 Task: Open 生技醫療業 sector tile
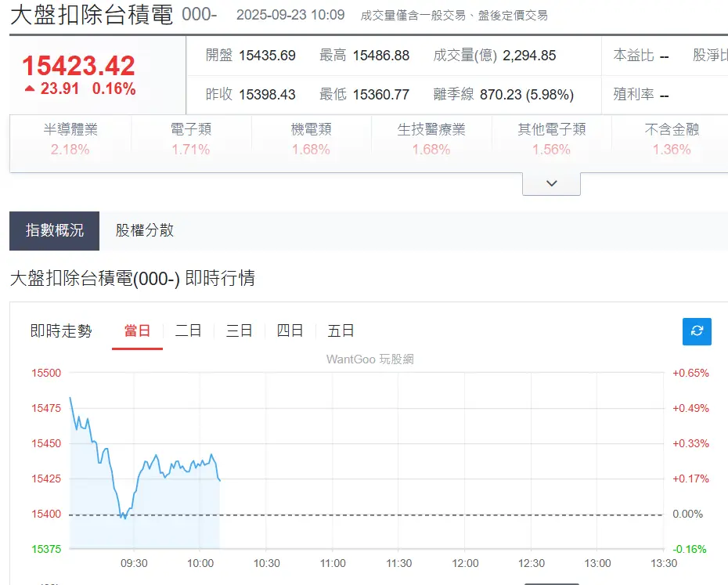pyautogui.click(x=431, y=139)
